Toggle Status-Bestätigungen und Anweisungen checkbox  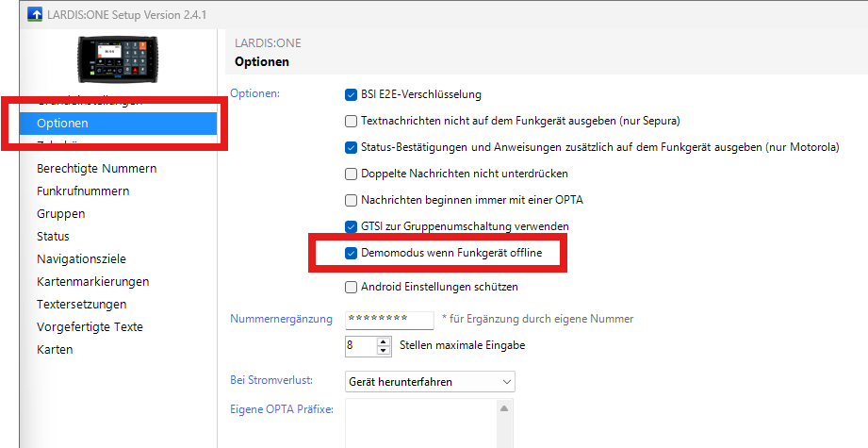351,147
